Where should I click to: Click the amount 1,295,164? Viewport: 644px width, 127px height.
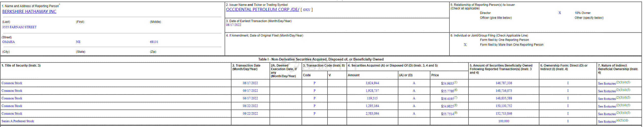click(372, 106)
